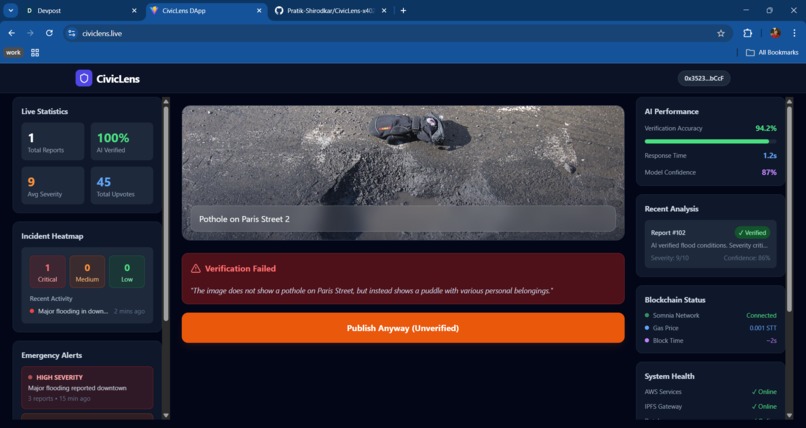Open the HIGH SEVERITY flooding alert
The width and height of the screenshot is (806, 428).
pos(87,388)
